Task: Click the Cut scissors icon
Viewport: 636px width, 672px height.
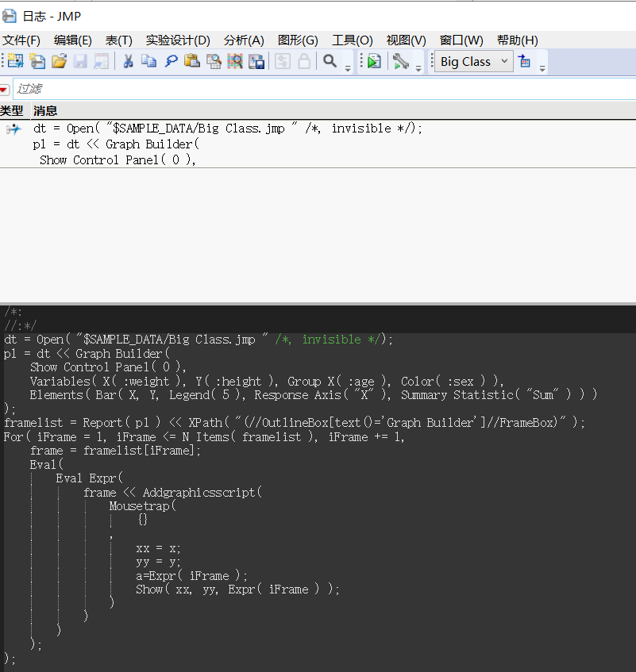Action: 128,61
